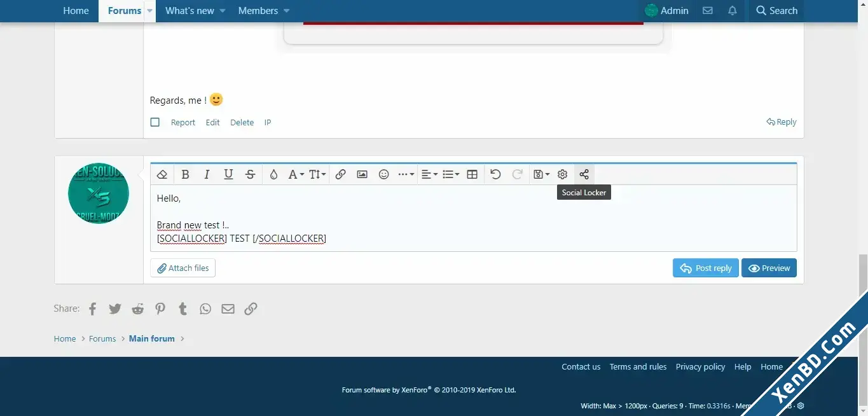Edit the post
The width and height of the screenshot is (868, 416).
(x=212, y=123)
